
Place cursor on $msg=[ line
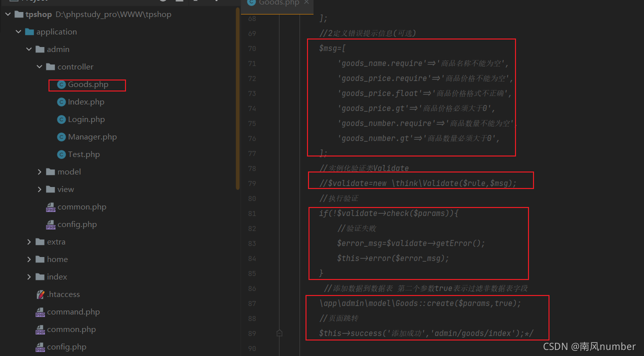point(332,48)
